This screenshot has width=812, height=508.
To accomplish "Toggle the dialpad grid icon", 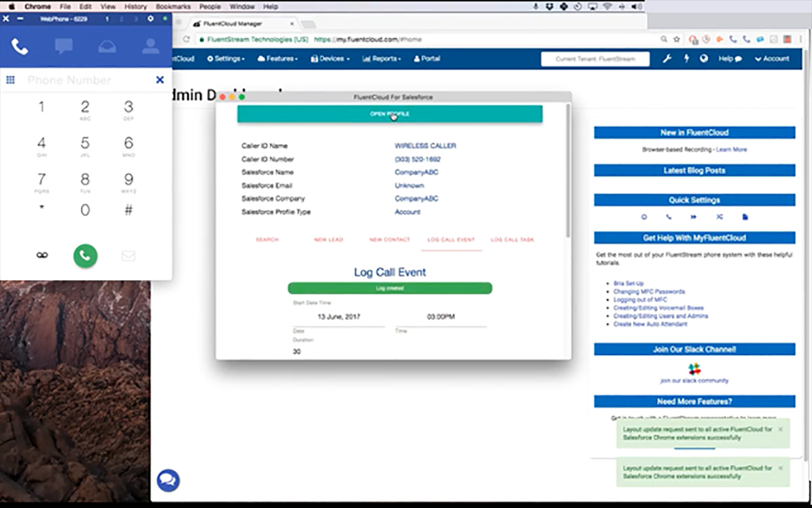I will pyautogui.click(x=10, y=80).
